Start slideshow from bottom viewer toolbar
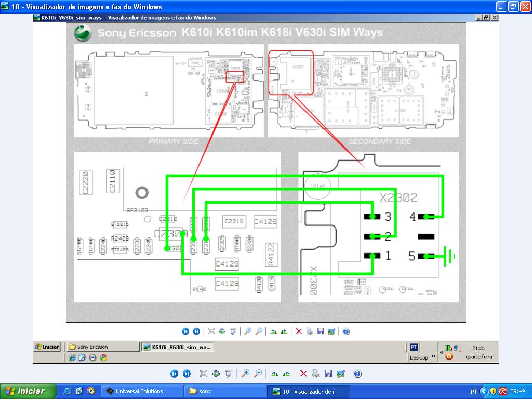Viewport: 532px width, 399px height. (229, 374)
